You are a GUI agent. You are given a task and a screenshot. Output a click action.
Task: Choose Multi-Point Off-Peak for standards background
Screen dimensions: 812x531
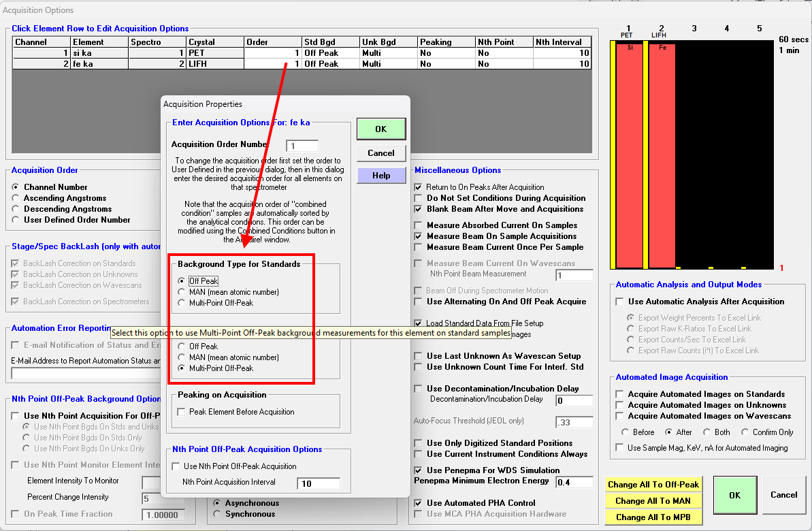pyautogui.click(x=182, y=303)
